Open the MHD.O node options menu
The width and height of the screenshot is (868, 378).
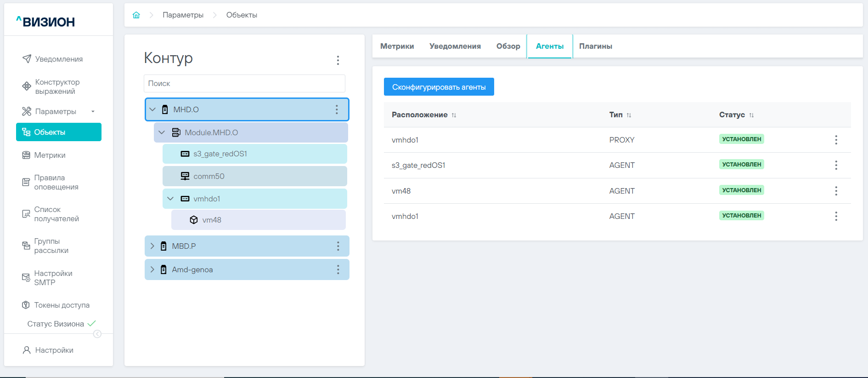click(337, 109)
